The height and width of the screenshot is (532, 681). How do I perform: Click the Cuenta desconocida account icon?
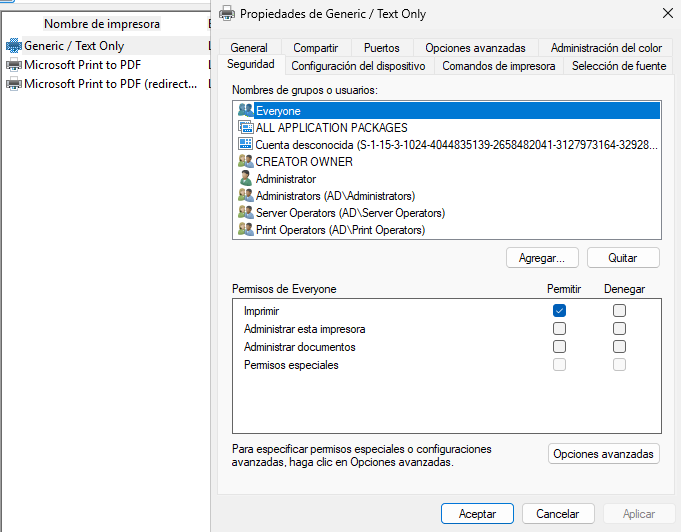click(x=246, y=145)
